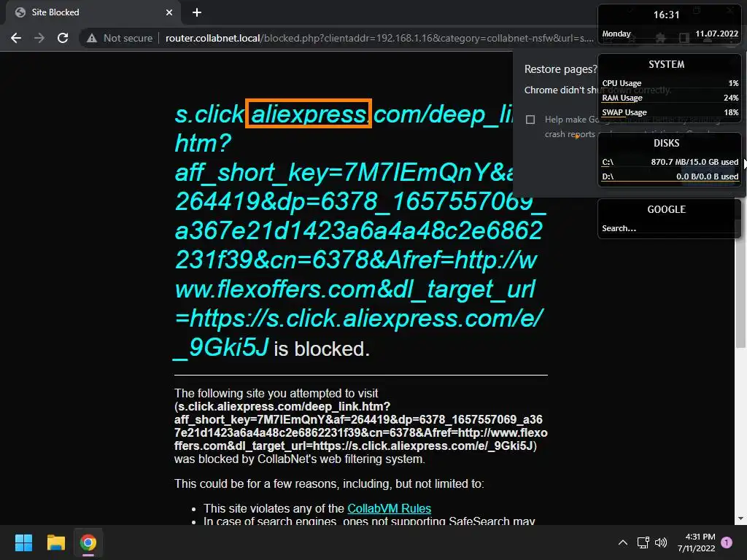Image resolution: width=747 pixels, height=560 pixels.
Task: Open the Windows Start menu
Action: 23,542
